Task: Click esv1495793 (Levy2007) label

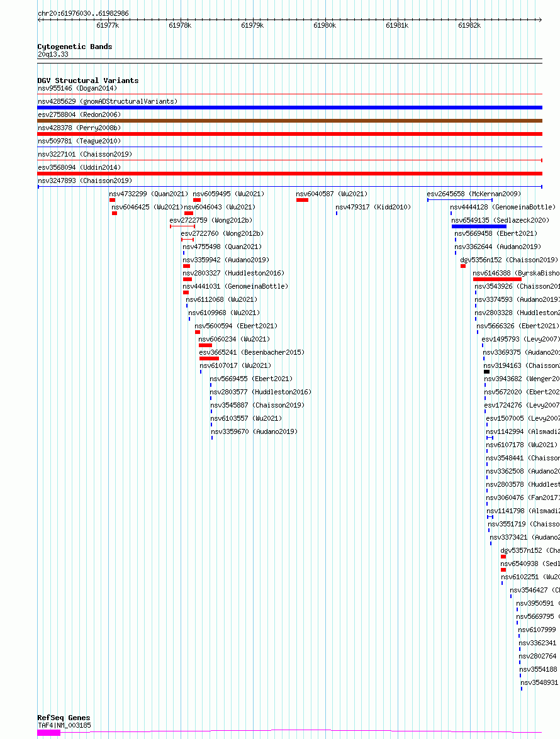Action: [x=520, y=339]
